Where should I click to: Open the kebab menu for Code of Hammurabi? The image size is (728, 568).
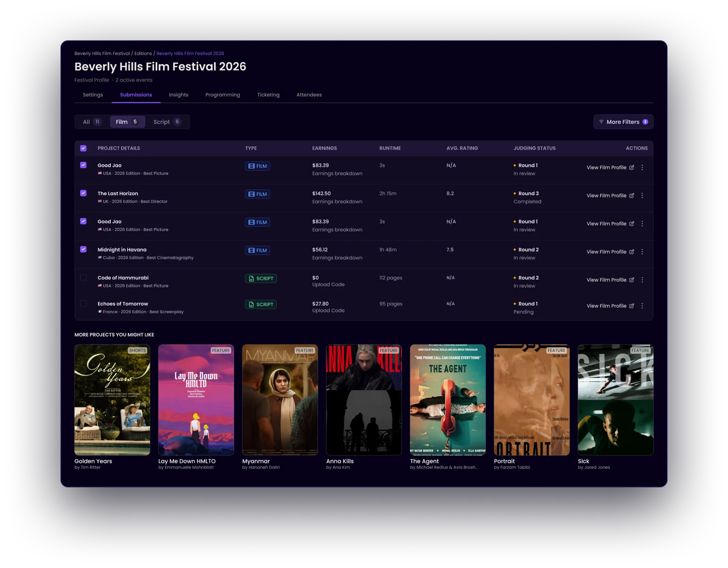click(x=642, y=280)
